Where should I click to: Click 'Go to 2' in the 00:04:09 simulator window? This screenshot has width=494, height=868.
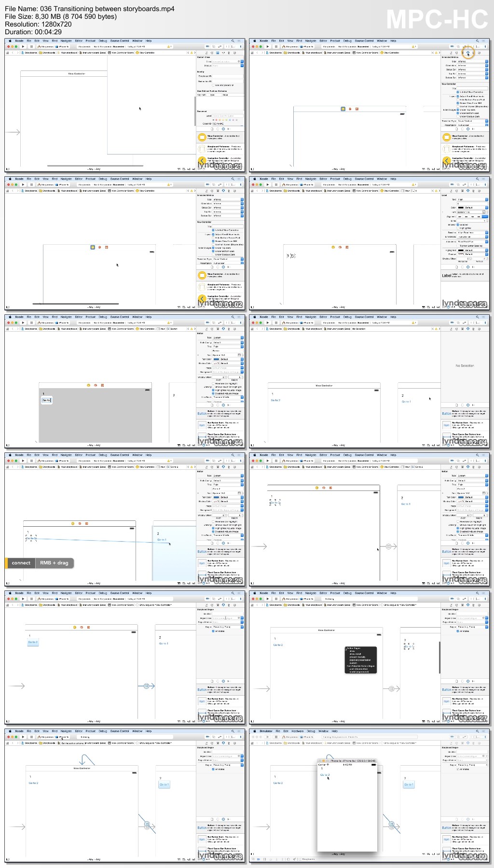[325, 775]
